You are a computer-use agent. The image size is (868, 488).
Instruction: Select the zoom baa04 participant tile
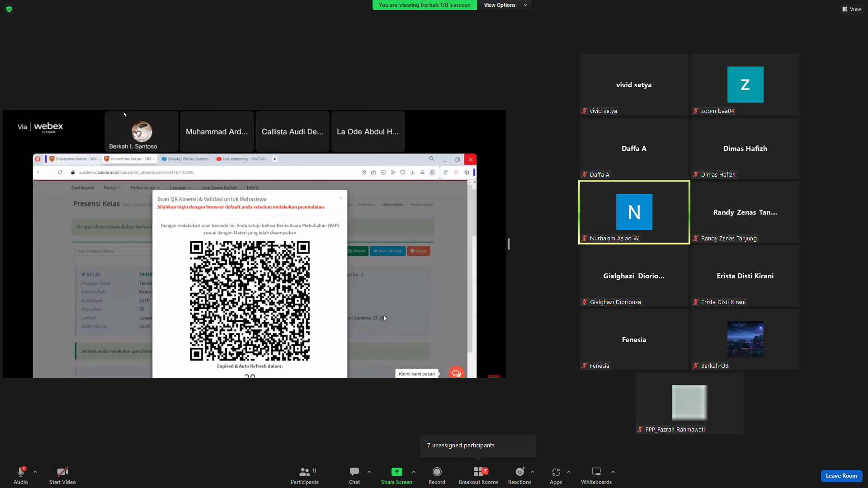point(745,85)
